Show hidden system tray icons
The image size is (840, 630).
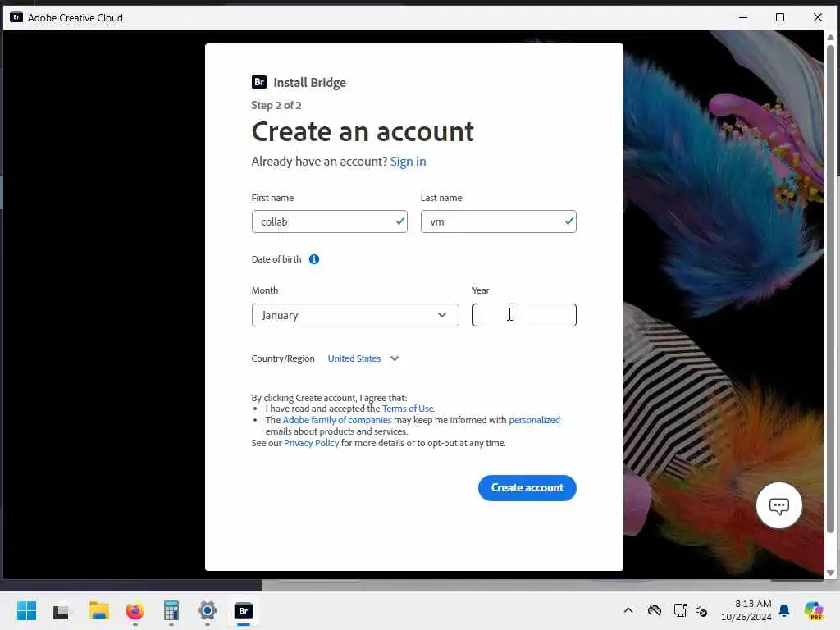(628, 610)
